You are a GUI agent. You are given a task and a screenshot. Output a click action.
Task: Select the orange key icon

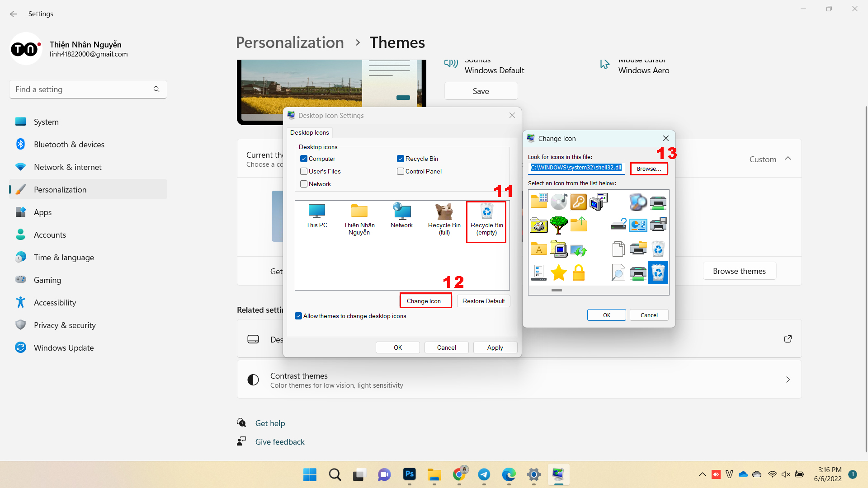pos(579,202)
